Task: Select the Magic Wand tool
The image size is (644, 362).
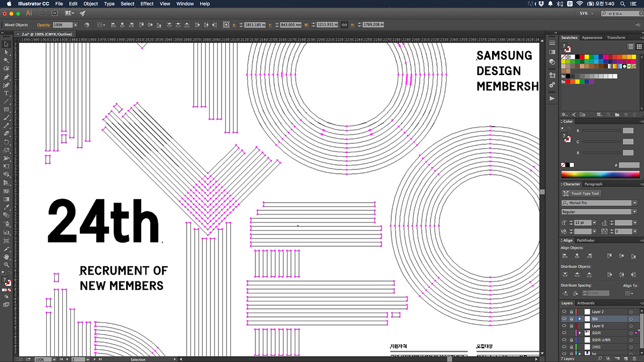Action: click(6, 61)
